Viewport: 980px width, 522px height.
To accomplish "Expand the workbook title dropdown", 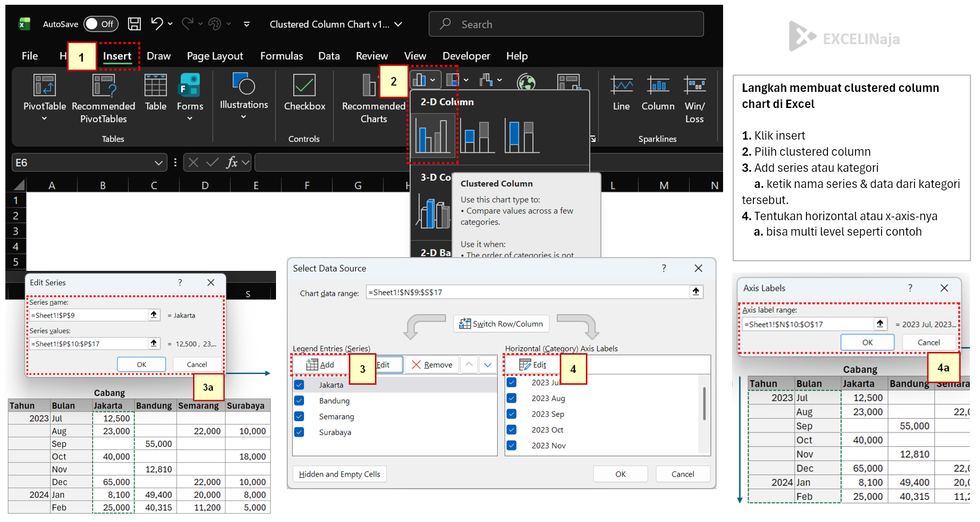I will click(x=398, y=24).
